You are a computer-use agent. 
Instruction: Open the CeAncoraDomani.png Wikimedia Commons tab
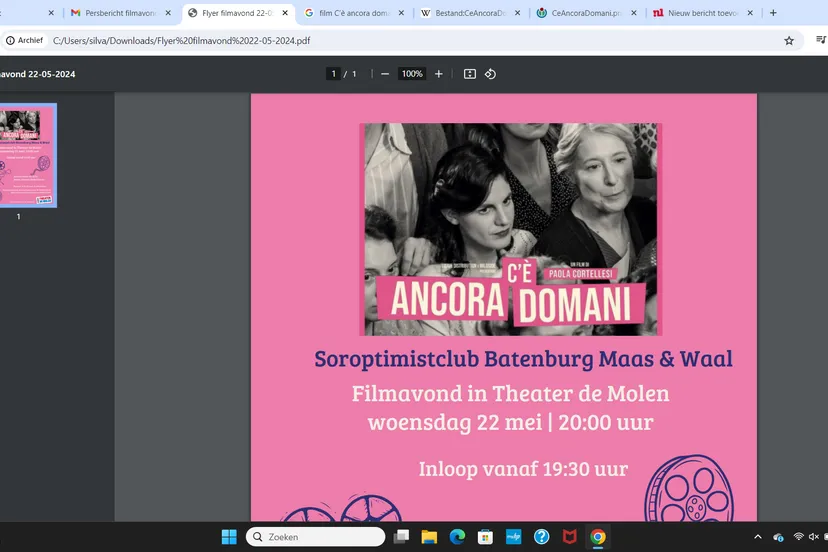pyautogui.click(x=586, y=13)
